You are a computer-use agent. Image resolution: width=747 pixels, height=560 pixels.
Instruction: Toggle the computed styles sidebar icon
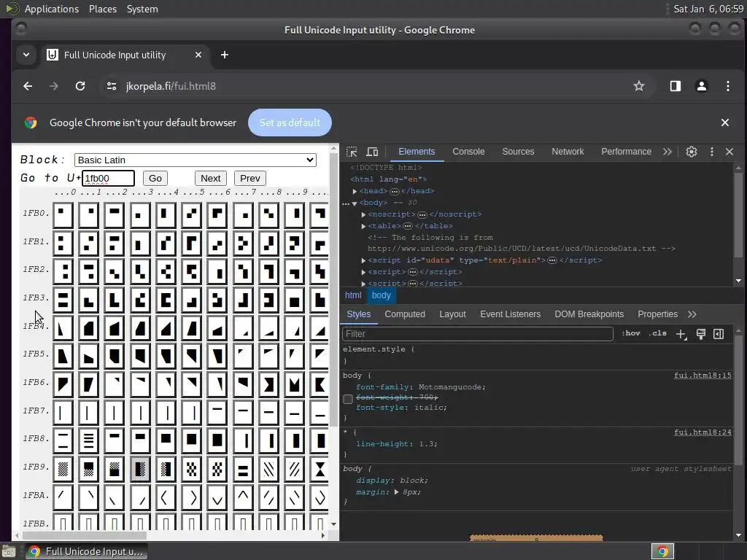click(719, 334)
